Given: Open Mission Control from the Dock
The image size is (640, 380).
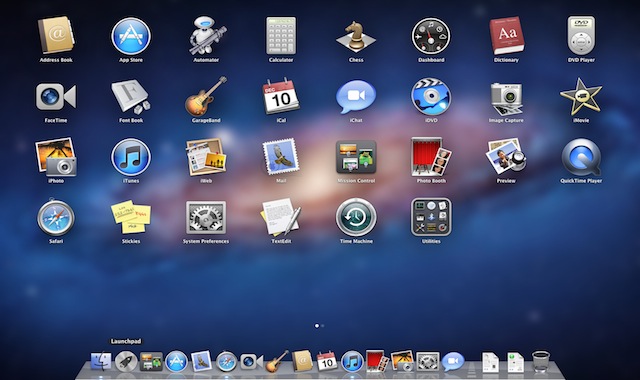Looking at the screenshot, I should 151,362.
